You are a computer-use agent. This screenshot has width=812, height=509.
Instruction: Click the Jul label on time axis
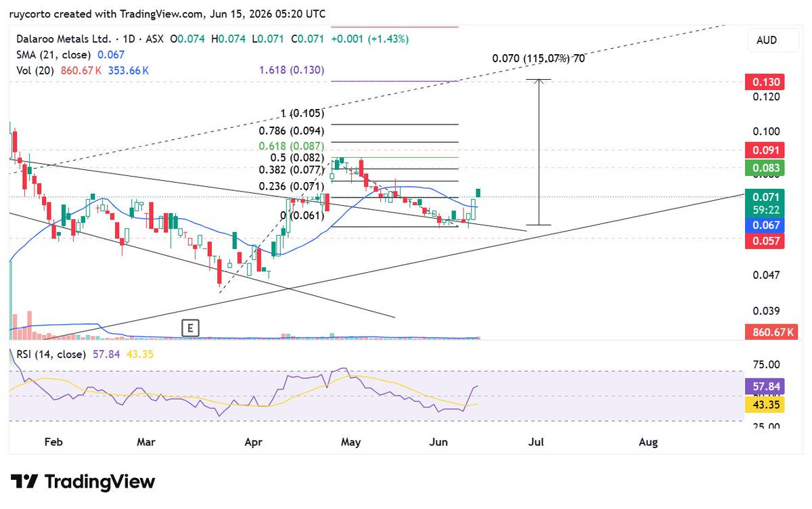pos(536,443)
